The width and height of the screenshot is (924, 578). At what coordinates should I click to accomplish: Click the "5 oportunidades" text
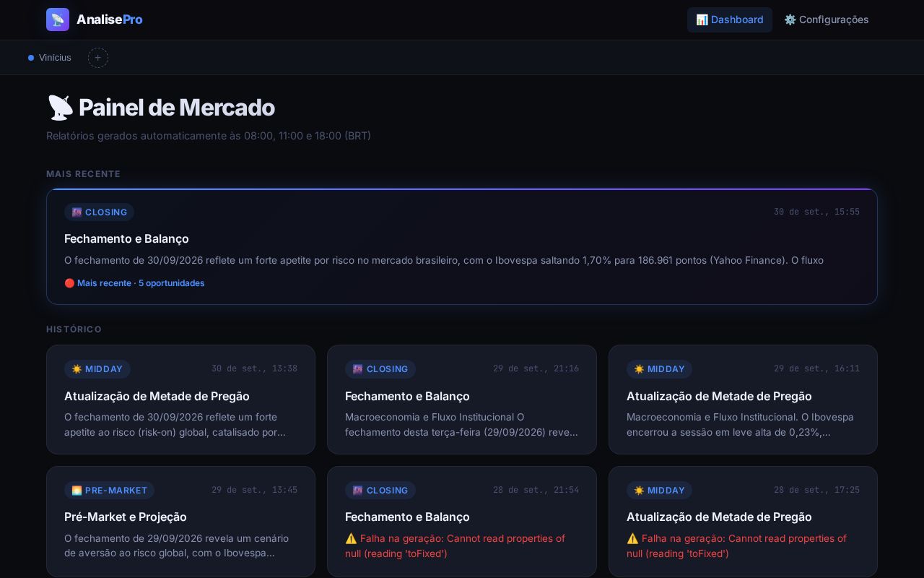point(171,283)
